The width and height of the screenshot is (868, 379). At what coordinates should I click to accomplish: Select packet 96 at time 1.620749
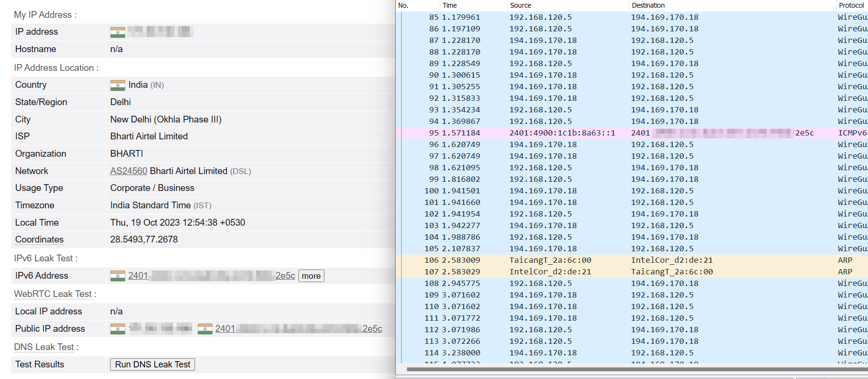coord(632,144)
